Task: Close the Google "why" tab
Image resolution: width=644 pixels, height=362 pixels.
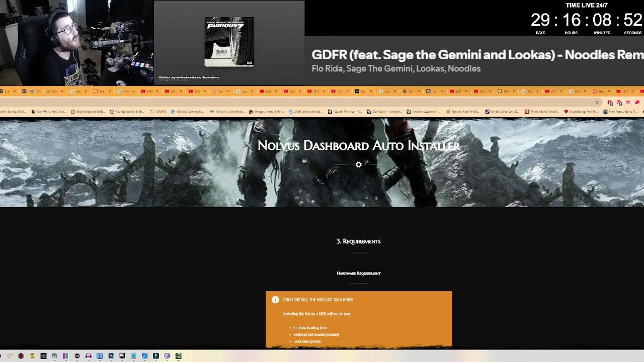Action: pyautogui.click(x=133, y=92)
